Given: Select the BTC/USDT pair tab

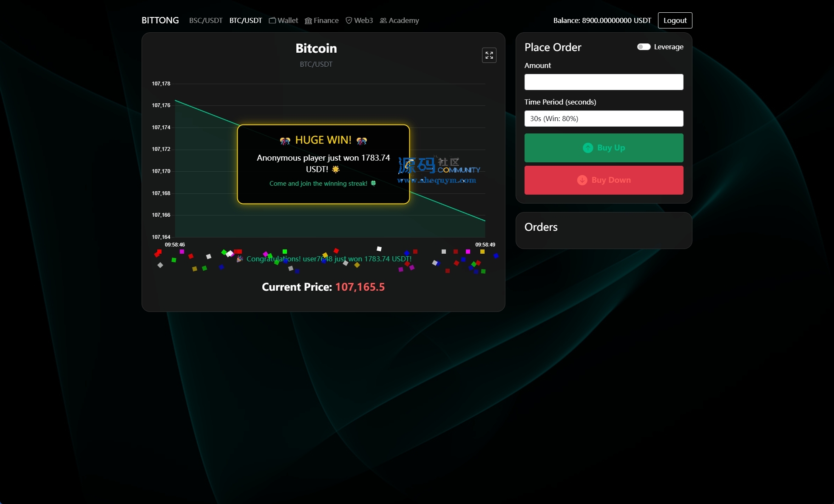Looking at the screenshot, I should (x=246, y=20).
